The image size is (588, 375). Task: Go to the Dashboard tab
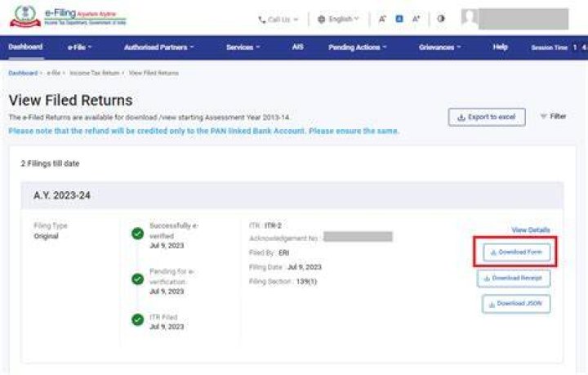click(25, 47)
